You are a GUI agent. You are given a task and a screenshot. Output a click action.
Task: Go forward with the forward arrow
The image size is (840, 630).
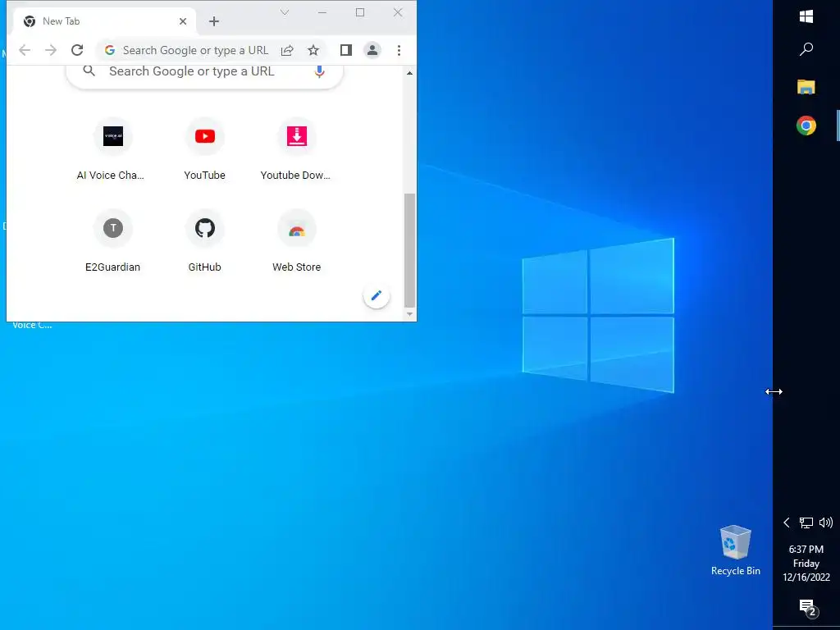[x=51, y=50]
